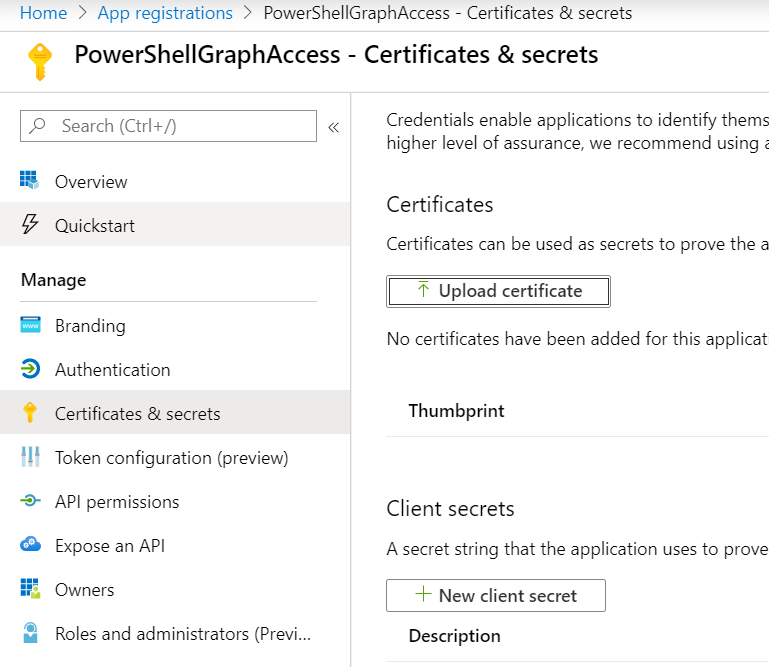Click the Thumbprint column header
Screen dimensions: 769x667
456,411
